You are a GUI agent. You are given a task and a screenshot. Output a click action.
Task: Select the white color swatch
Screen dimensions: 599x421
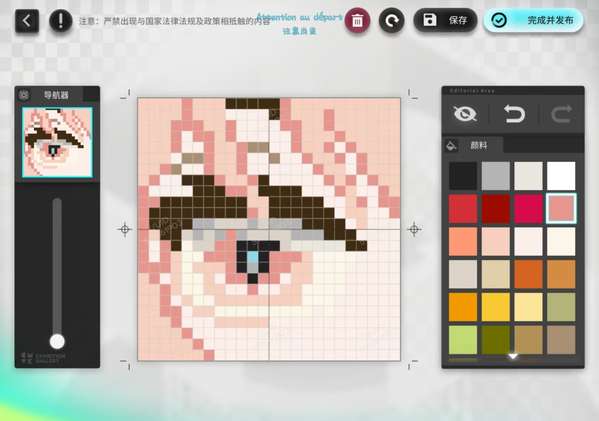click(x=561, y=176)
